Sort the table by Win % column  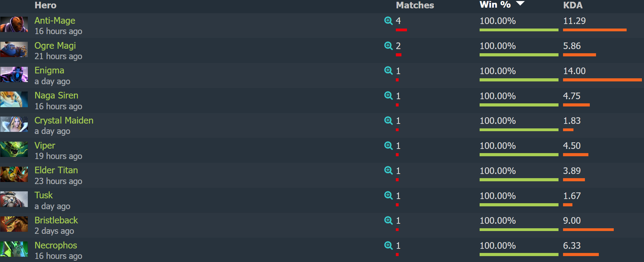[495, 5]
